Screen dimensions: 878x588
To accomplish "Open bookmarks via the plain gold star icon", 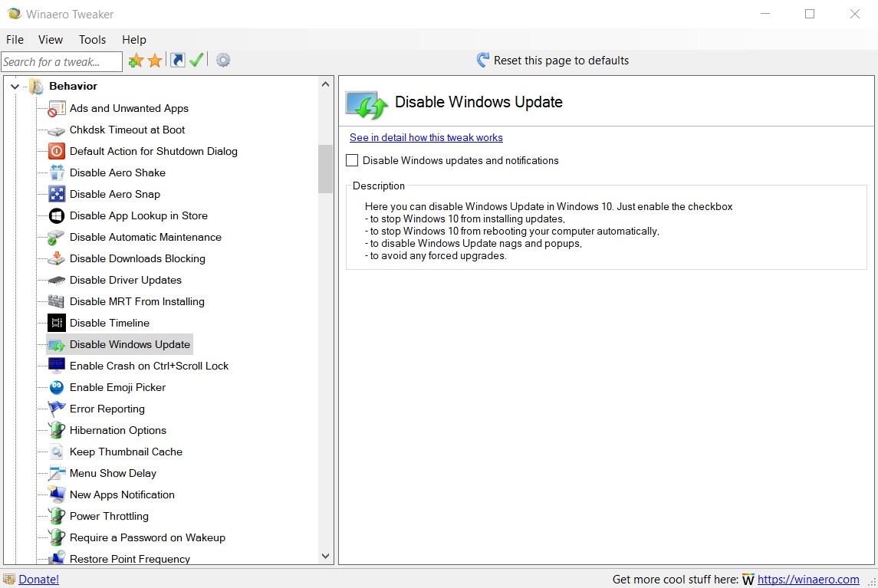I will 155,61.
